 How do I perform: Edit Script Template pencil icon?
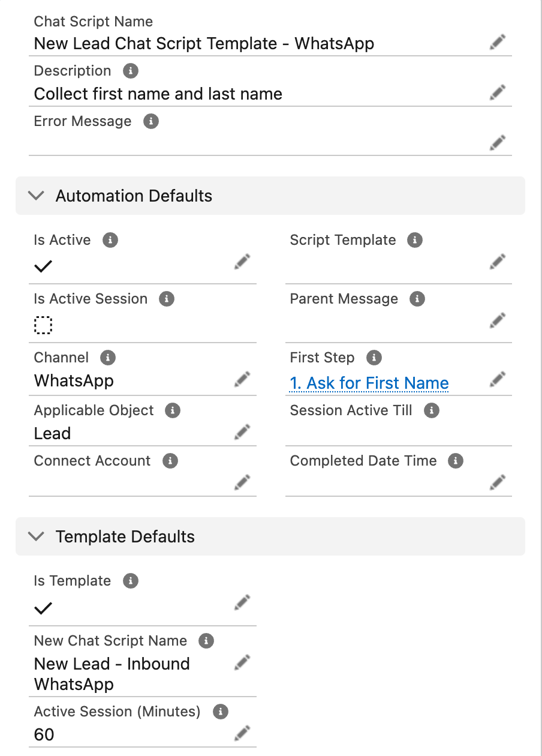point(498,262)
